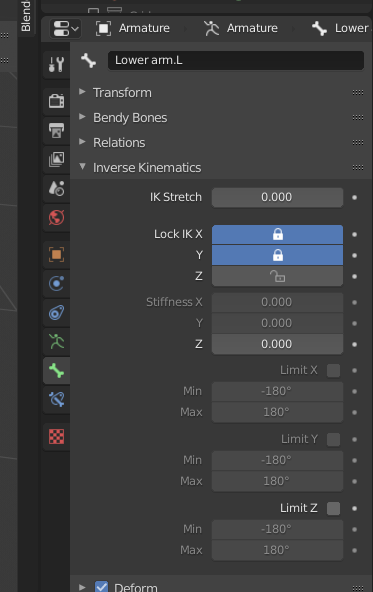Click the Limit X Max angle field
Image resolution: width=373 pixels, height=592 pixels.
click(x=277, y=412)
